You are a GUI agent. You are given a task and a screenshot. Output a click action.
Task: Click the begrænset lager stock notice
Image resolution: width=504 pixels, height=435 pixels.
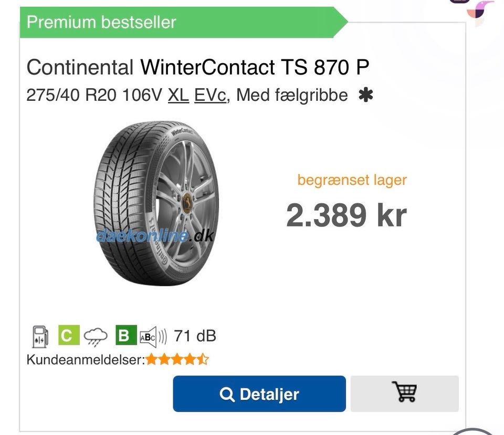coord(352,180)
